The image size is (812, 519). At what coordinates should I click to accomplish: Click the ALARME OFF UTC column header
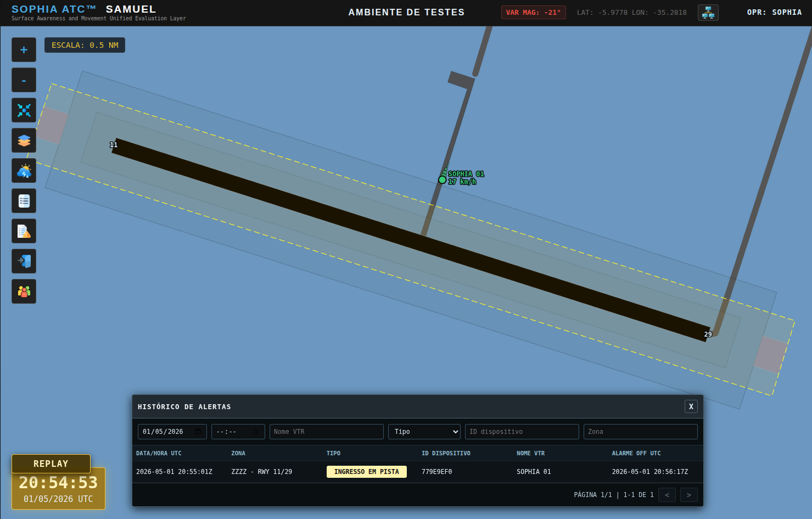636,454
